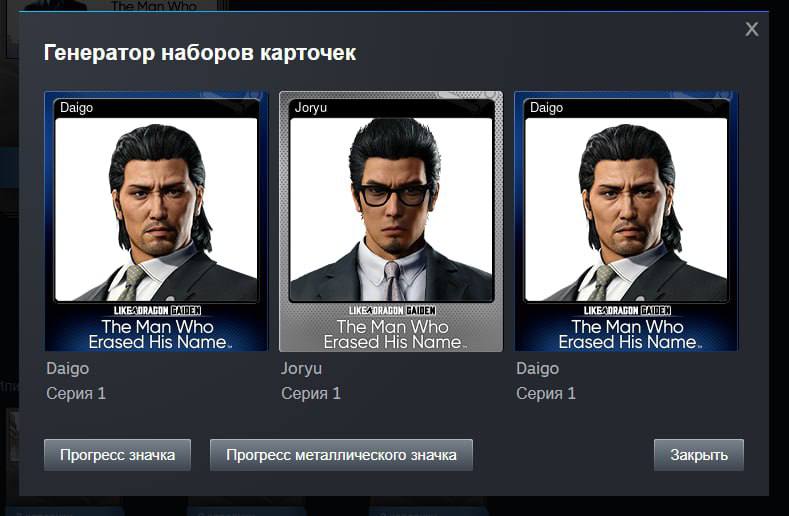
Task: Click Серия 1 under the first Daigo card
Action: (76, 393)
